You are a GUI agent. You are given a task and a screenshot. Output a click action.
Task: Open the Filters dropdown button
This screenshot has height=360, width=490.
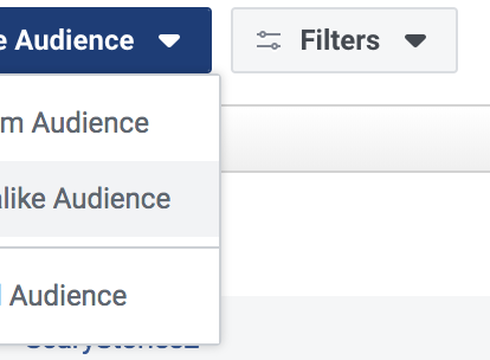[344, 40]
